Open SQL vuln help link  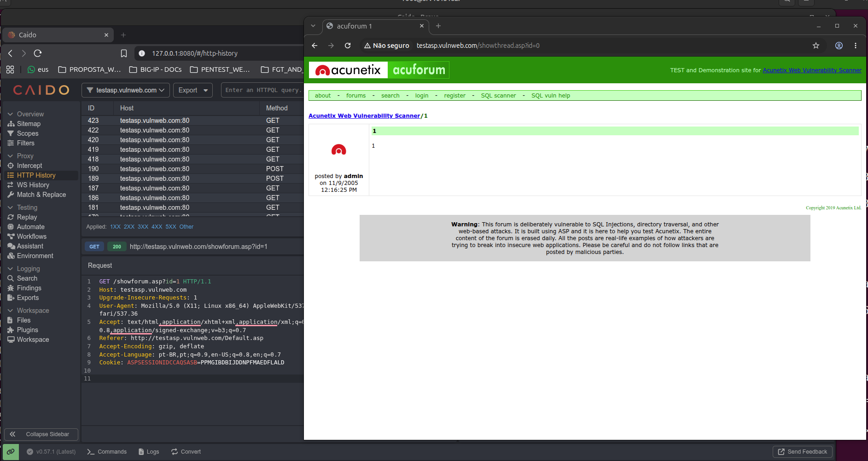pos(551,96)
